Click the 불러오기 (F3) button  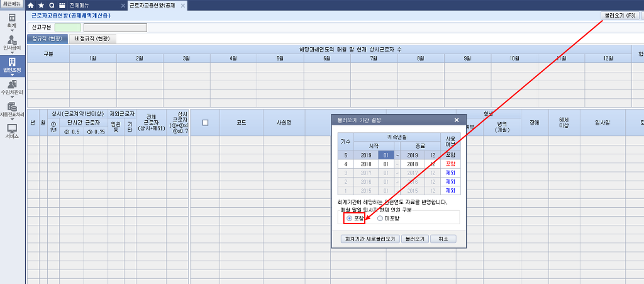tap(619, 16)
